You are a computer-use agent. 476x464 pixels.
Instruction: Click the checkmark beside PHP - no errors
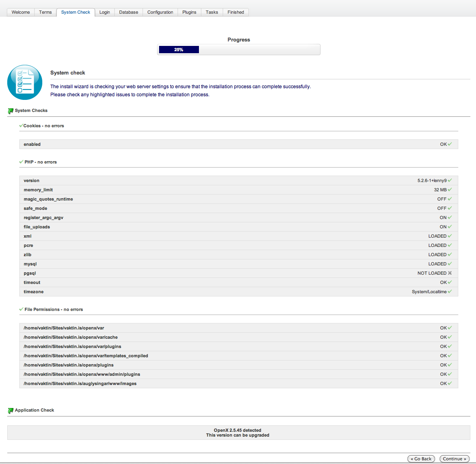[x=21, y=162]
